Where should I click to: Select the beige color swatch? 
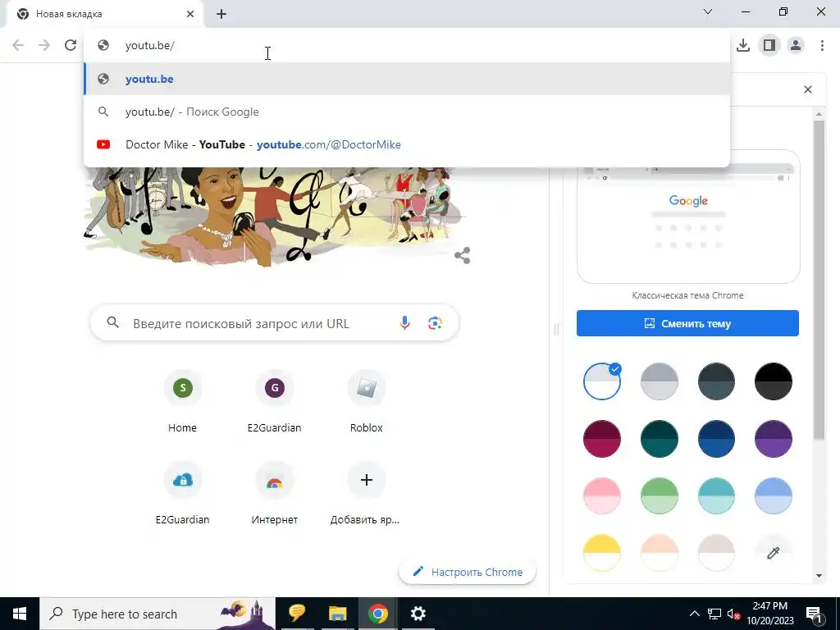[x=716, y=553]
